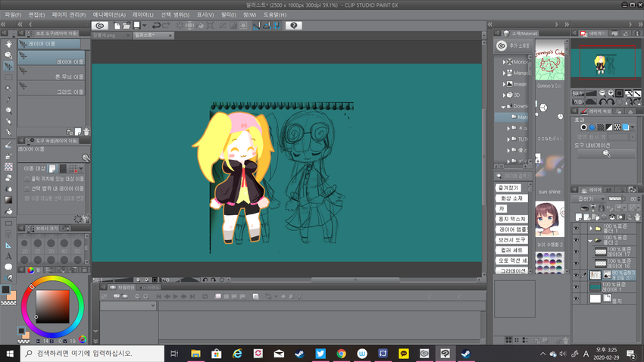Image resolution: width=644 pixels, height=362 pixels.
Task: Select the Hand (move view) tool
Action: click(8, 44)
